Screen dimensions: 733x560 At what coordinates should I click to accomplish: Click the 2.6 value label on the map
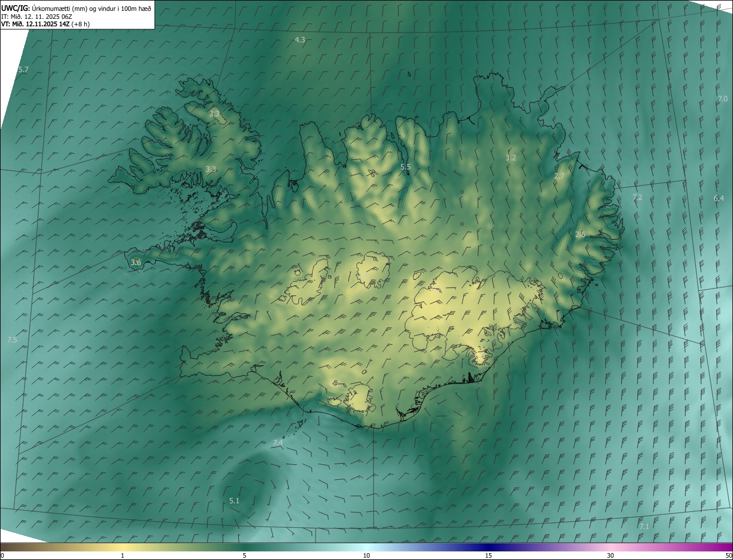580,234
